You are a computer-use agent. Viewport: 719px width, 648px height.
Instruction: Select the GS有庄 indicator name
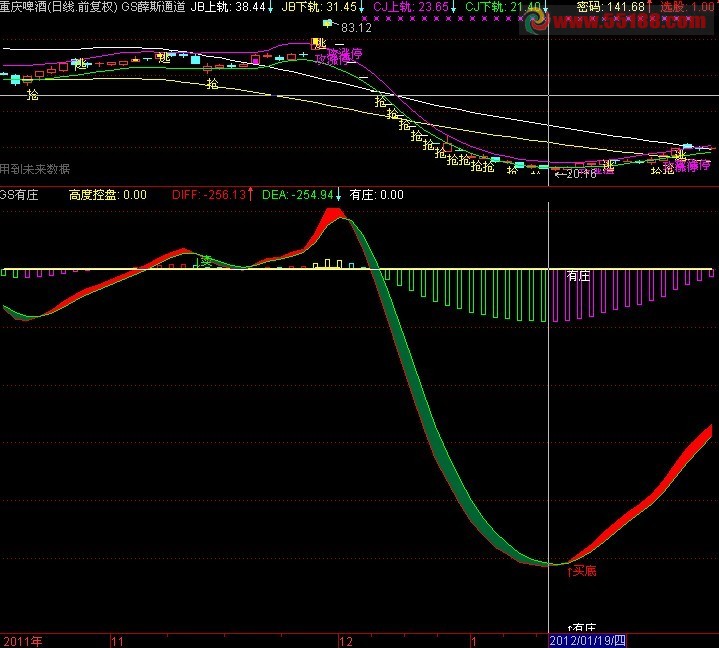click(19, 195)
